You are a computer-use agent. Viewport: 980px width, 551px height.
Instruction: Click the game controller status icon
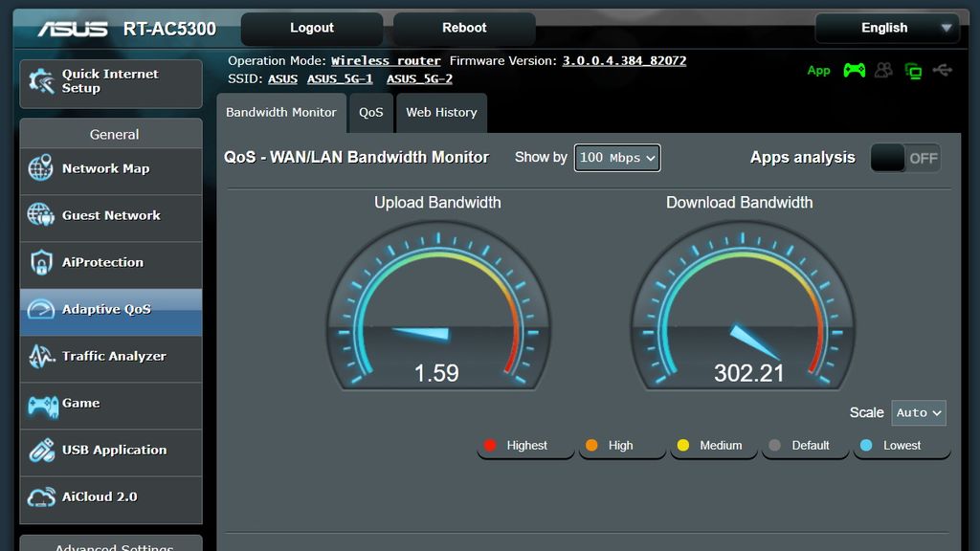(x=854, y=70)
